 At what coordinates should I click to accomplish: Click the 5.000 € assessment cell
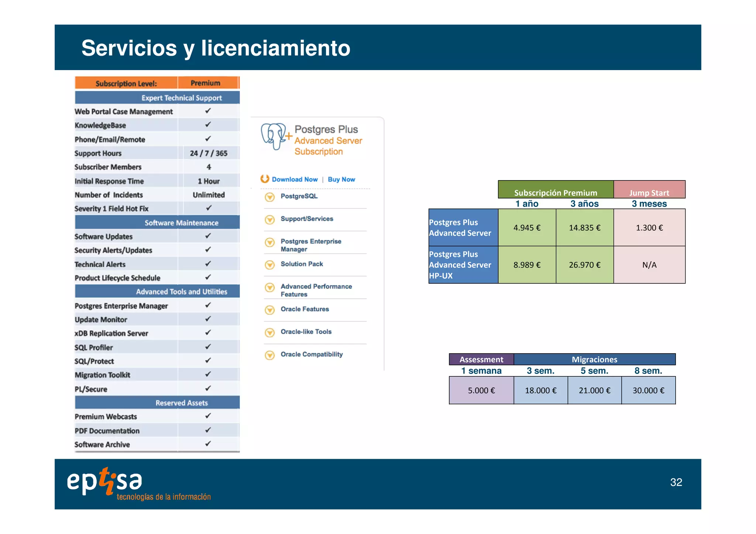pos(481,390)
